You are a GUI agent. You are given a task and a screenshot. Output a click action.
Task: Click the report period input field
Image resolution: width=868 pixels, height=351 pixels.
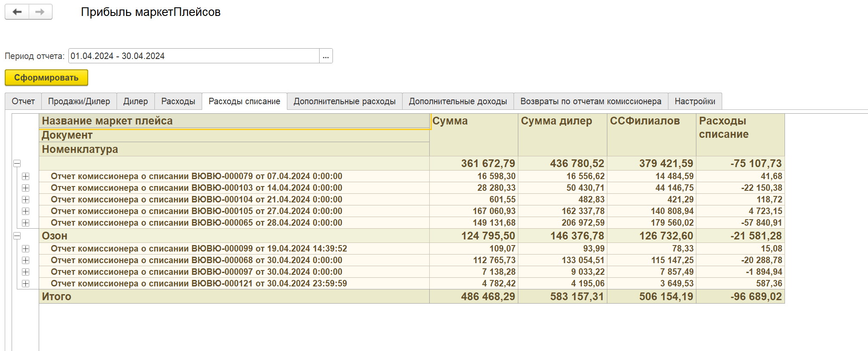pyautogui.click(x=194, y=56)
